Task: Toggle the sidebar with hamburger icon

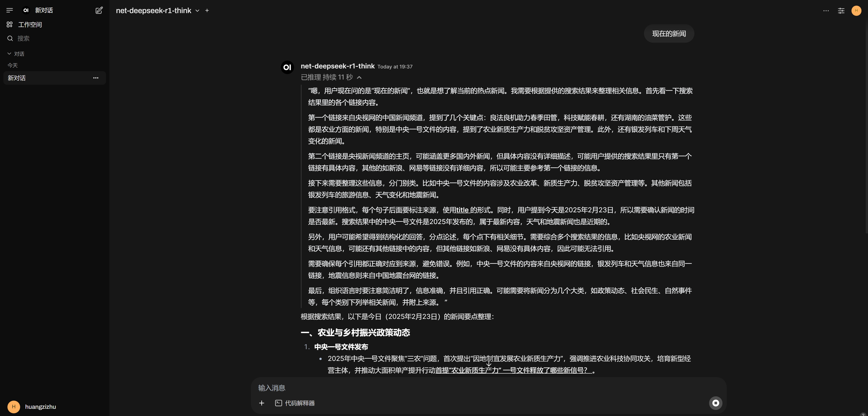Action: pyautogui.click(x=10, y=10)
